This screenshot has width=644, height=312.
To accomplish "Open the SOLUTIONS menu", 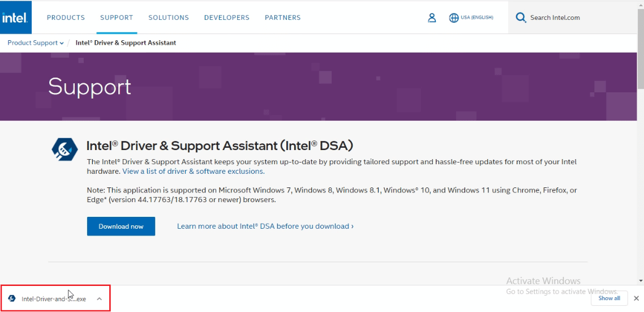I will click(x=169, y=18).
